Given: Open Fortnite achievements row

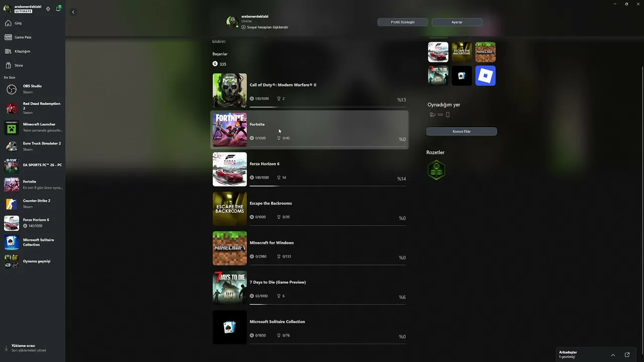Looking at the screenshot, I should click(309, 130).
